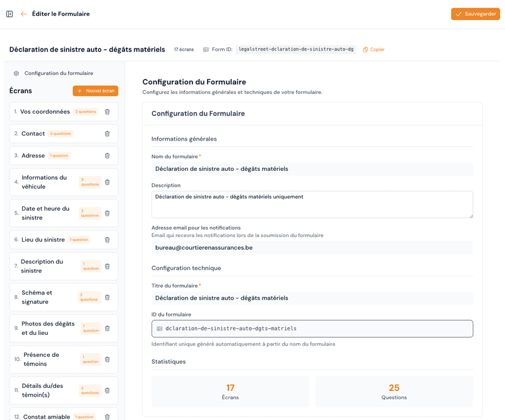
Task: Delete 'Lieu du sinistre' screen
Action: (x=107, y=240)
